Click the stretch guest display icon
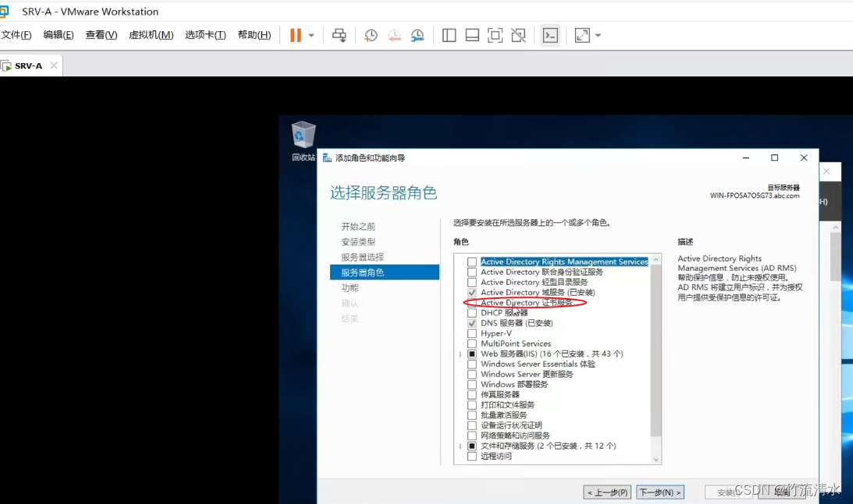Screen dimensions: 853x504 [x=582, y=35]
